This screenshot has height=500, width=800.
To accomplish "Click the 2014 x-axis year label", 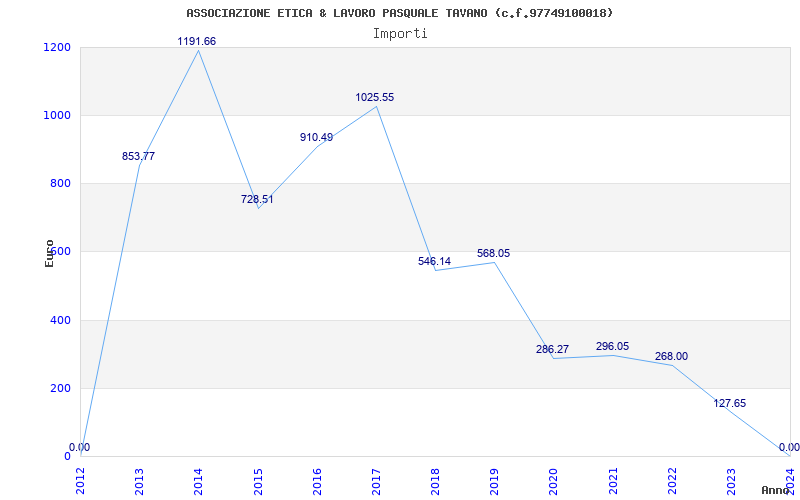I will pyautogui.click(x=198, y=481).
